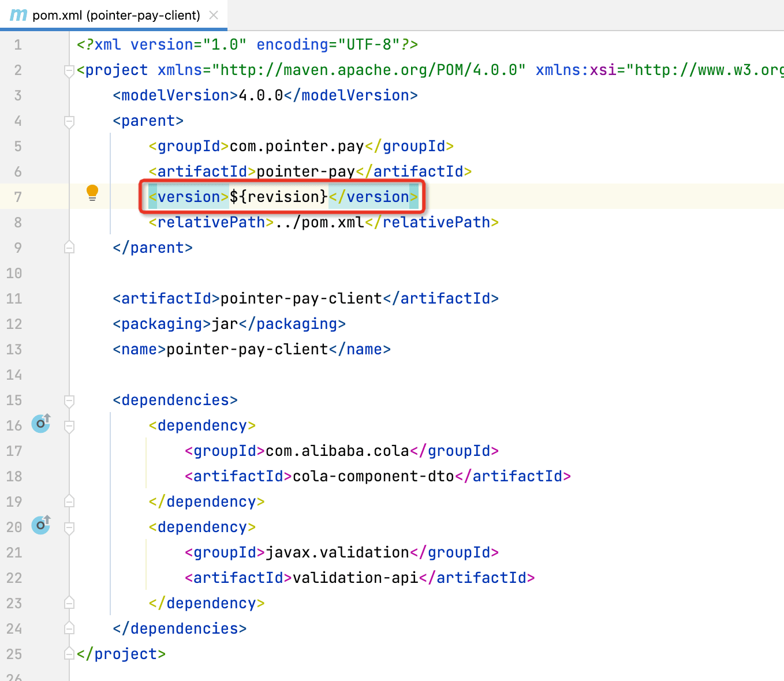This screenshot has width=784, height=681.
Task: Click the fold end marker at closing dependencies tag
Action: point(69,628)
